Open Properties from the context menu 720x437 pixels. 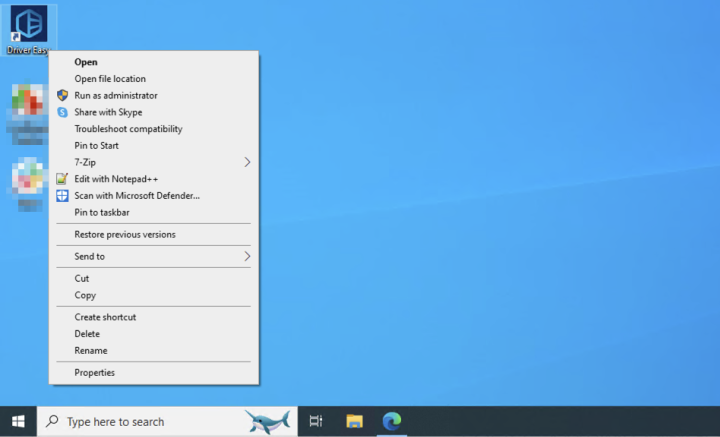94,372
